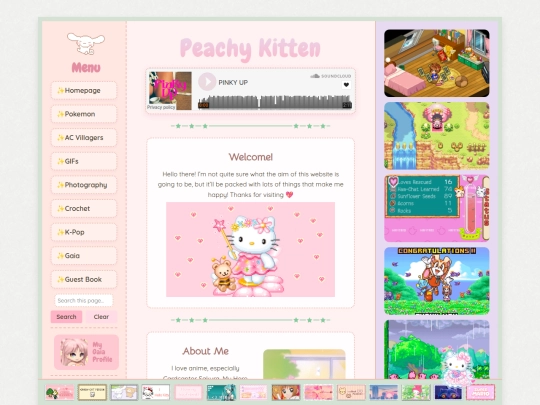
Task: Click the Super Mario pink badge in footer
Action: click(x=480, y=392)
